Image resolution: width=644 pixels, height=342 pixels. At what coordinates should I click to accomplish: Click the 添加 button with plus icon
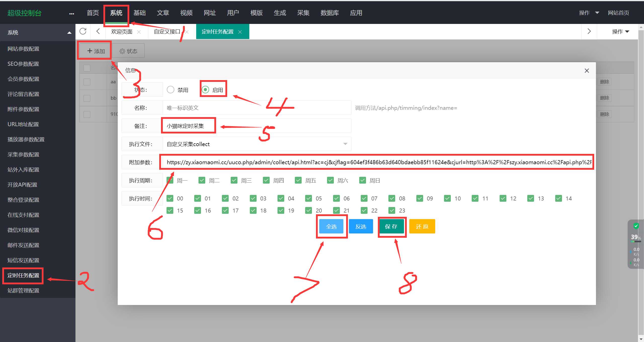96,51
